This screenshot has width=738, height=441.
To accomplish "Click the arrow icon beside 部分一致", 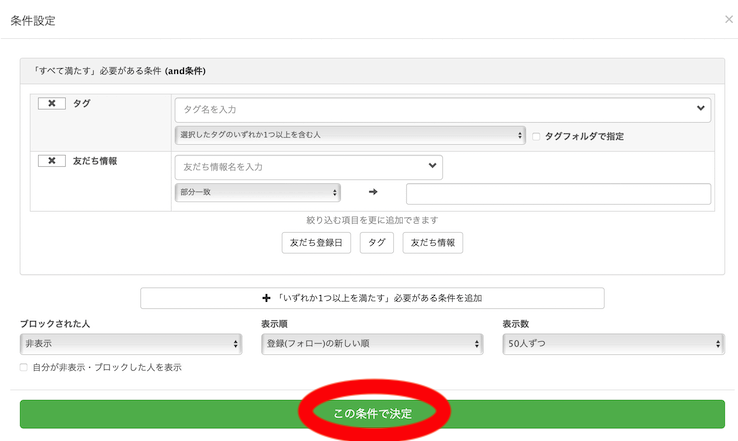I will pyautogui.click(x=373, y=192).
